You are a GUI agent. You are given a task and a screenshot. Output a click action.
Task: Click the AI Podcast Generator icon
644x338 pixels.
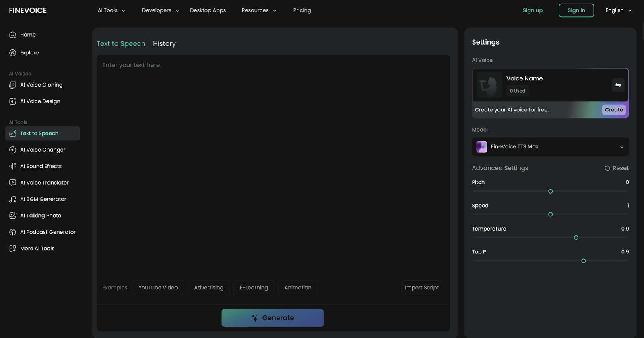[x=12, y=232]
